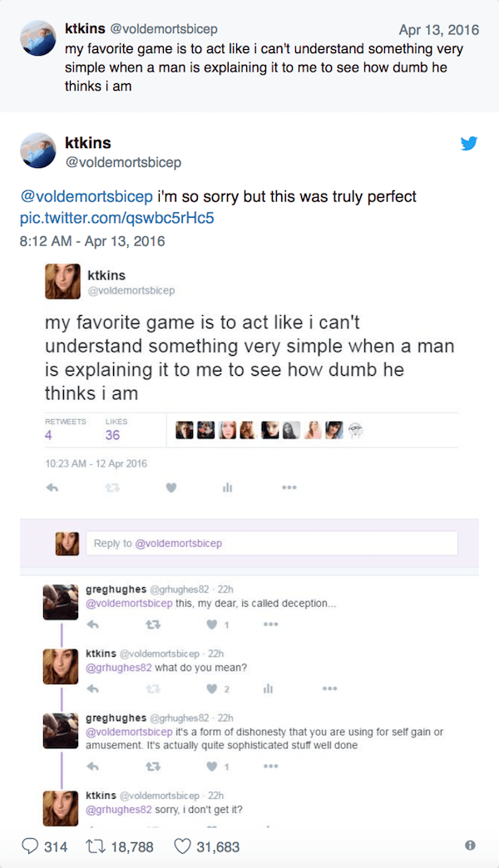Click retweet icon under the quoted 12 Apr tweet
The height and width of the screenshot is (868, 499).
click(x=112, y=488)
